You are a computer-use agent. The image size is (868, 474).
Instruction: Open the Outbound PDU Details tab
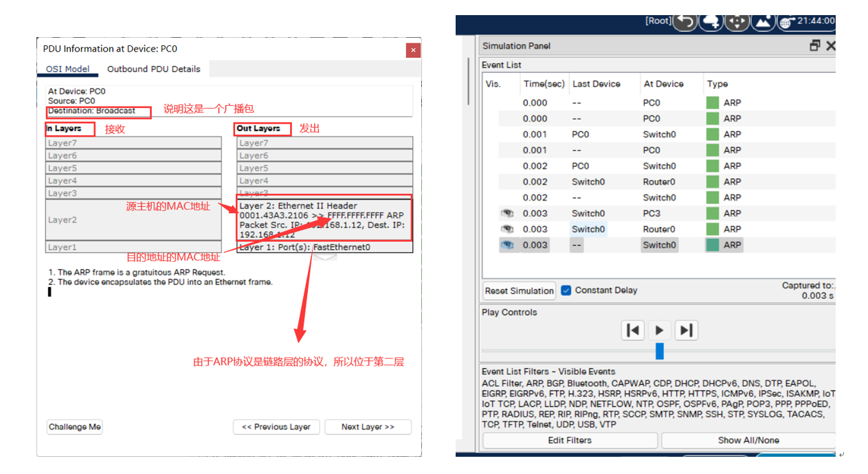(154, 69)
